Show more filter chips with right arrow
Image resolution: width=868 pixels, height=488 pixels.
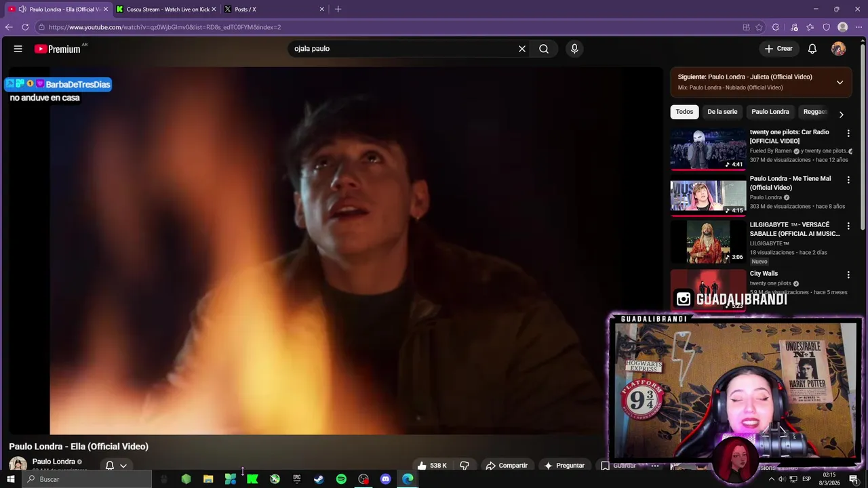tap(841, 114)
